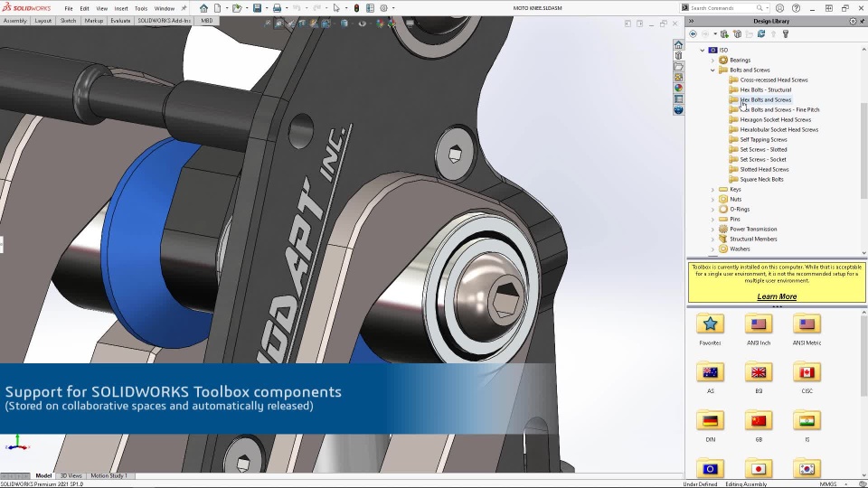Click the Add to Library icon
The height and width of the screenshot is (488, 868).
coord(724,34)
